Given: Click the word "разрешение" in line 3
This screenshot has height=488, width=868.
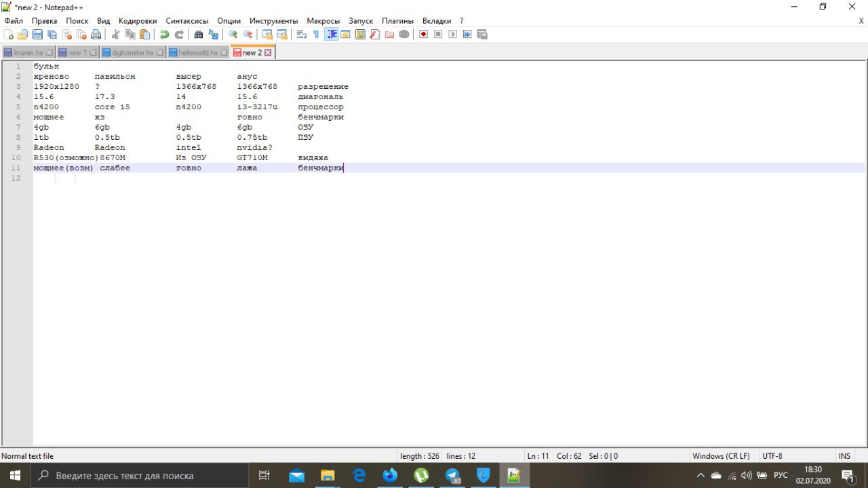Looking at the screenshot, I should (x=323, y=87).
